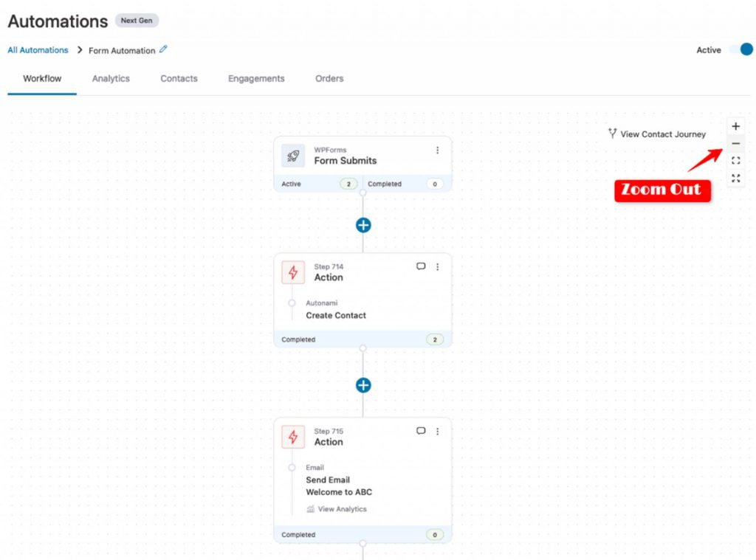Click View Contact Journey
Image resolution: width=756 pixels, height=560 pixels.
tap(663, 134)
